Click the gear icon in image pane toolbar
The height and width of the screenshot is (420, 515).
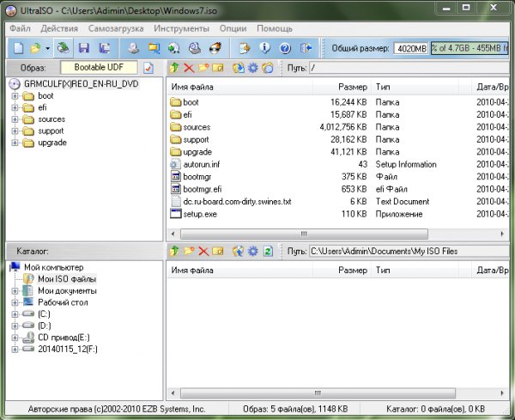tap(253, 68)
